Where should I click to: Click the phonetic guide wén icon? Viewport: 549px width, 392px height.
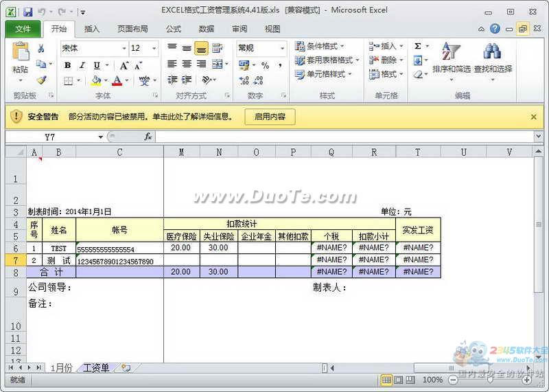[x=144, y=80]
